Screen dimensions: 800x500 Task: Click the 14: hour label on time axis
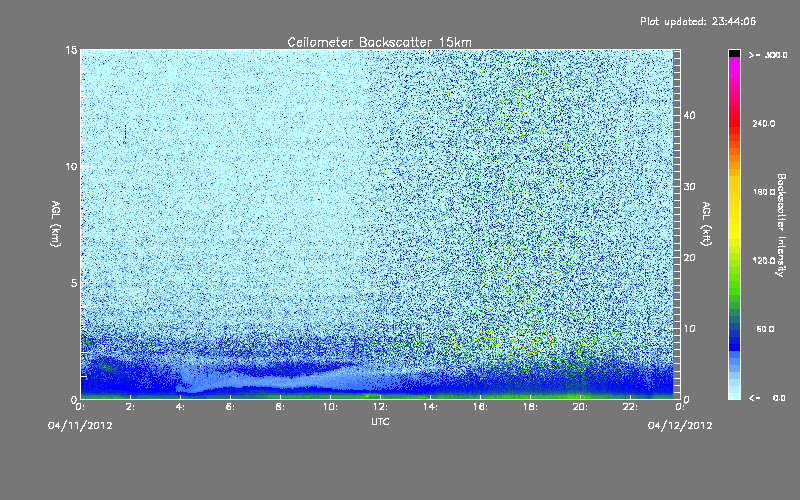pyautogui.click(x=430, y=407)
